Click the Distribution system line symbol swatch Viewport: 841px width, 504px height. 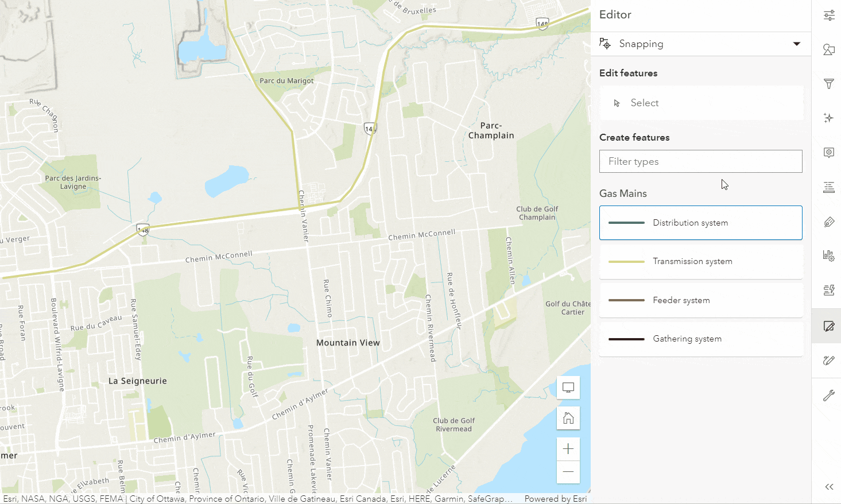[x=626, y=223]
